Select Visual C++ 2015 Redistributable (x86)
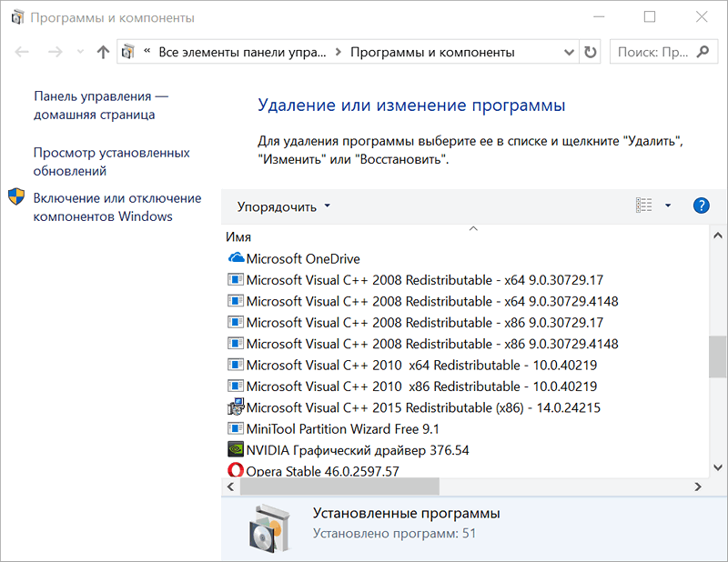728x562 pixels. tap(414, 407)
